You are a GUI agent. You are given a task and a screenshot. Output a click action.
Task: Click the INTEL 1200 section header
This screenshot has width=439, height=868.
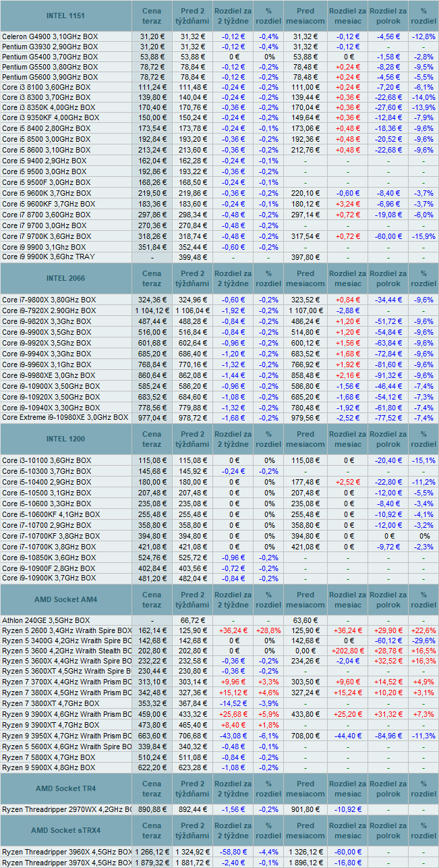tap(66, 439)
